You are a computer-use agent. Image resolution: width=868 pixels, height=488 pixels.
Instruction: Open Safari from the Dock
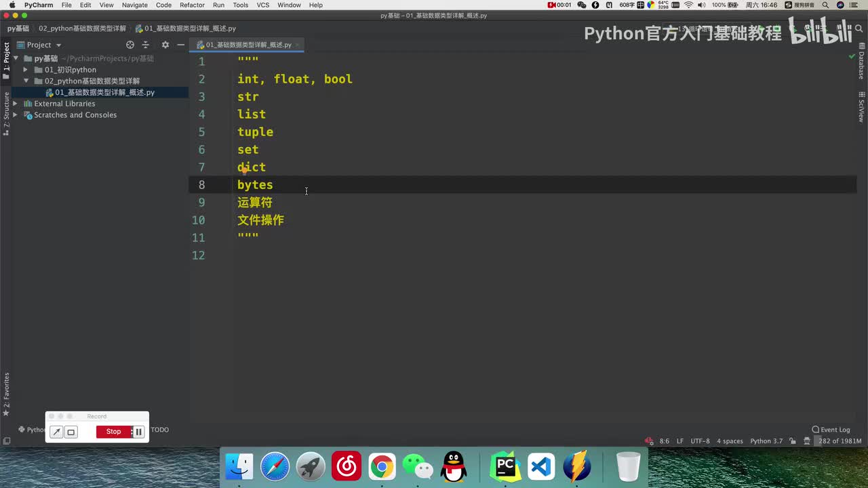tap(275, 467)
